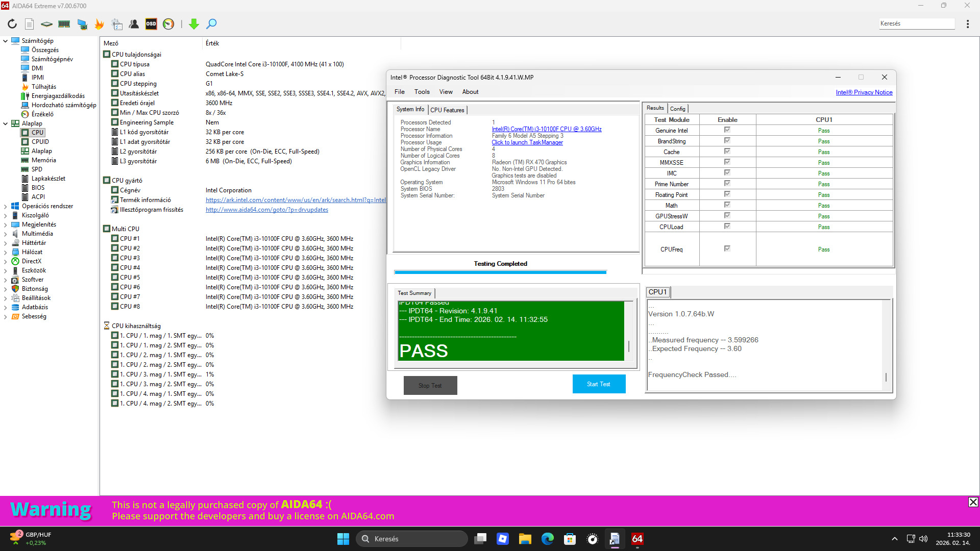
Task: Click the Start Test button
Action: point(599,384)
